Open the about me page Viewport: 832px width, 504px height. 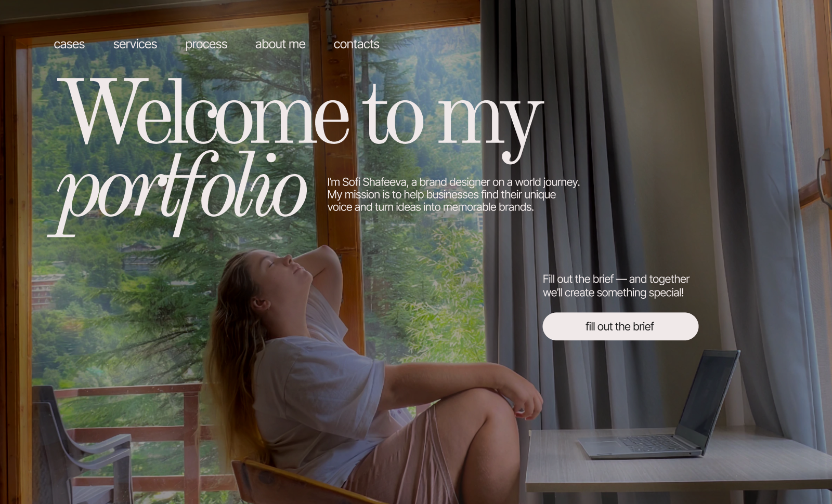coord(280,44)
